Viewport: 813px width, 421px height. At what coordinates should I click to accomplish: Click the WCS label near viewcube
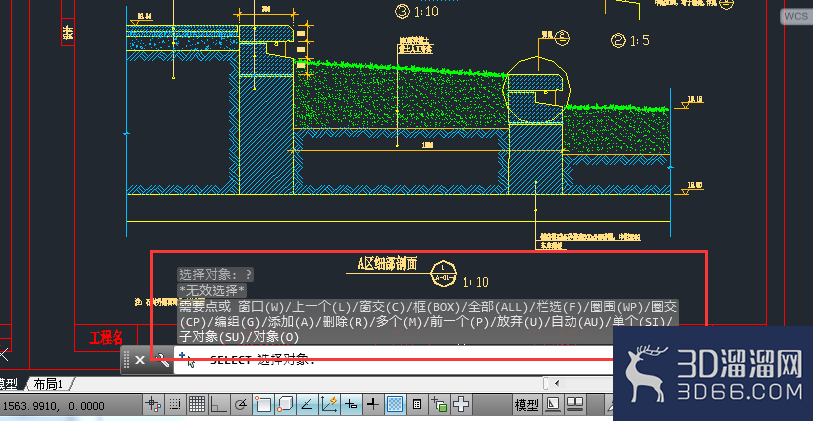pyautogui.click(x=796, y=16)
